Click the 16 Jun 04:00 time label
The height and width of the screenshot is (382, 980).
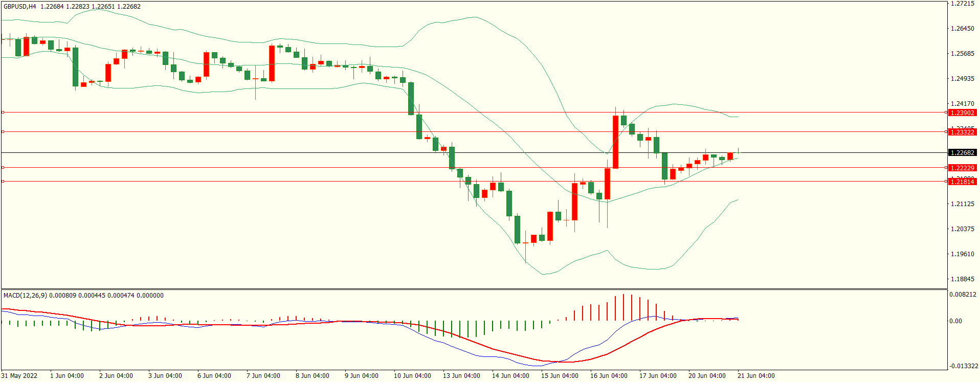pos(609,376)
